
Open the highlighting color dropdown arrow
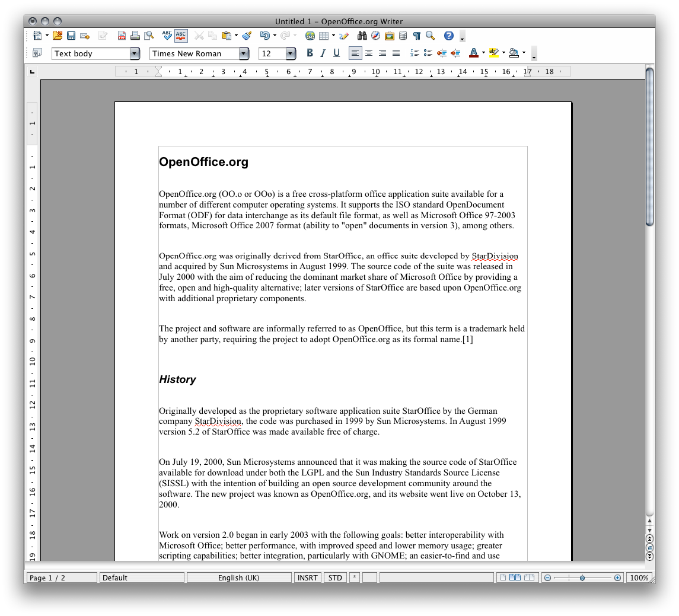click(503, 53)
